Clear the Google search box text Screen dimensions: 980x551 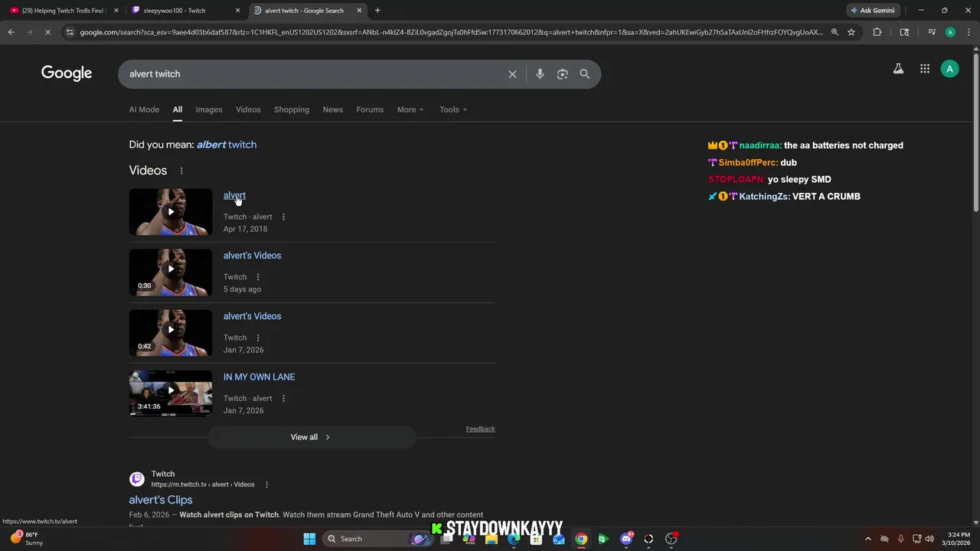(512, 74)
